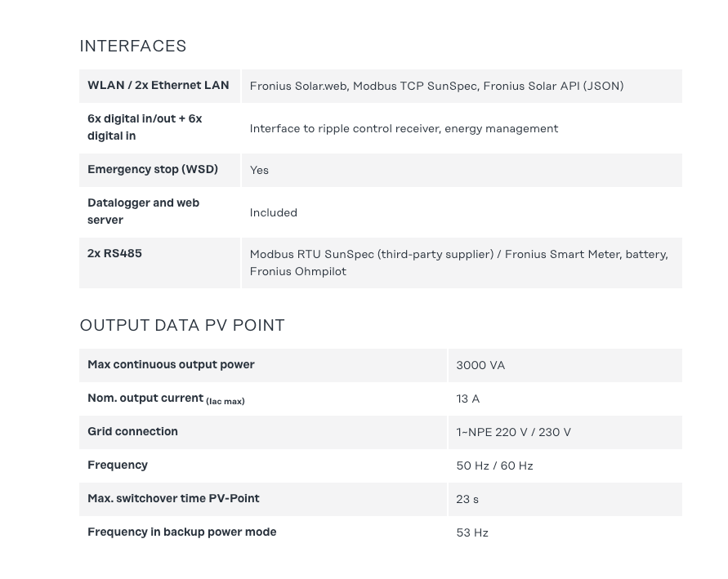Click the ripple control receiver description
This screenshot has height=579, width=728.
pos(404,128)
